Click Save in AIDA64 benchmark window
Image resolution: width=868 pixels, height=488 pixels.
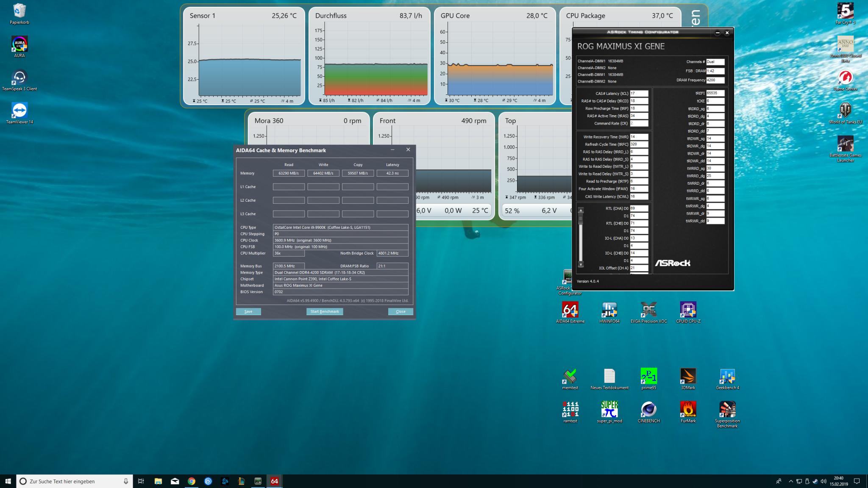(x=248, y=311)
